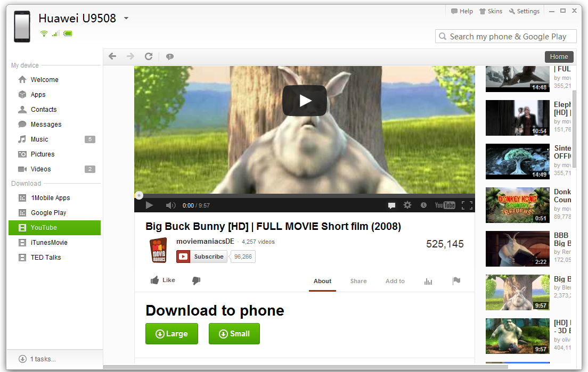Click the Wi-Fi connection status icon
This screenshot has width=588, height=372.
44,34
